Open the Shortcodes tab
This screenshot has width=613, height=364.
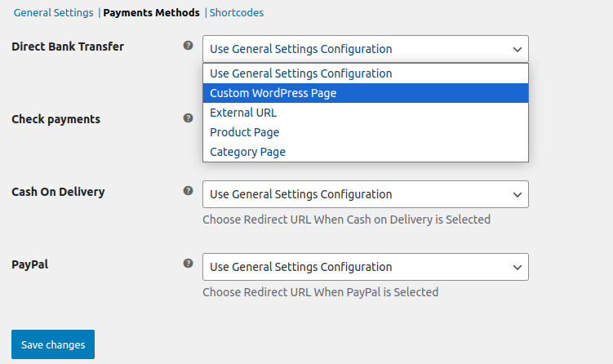tap(237, 13)
